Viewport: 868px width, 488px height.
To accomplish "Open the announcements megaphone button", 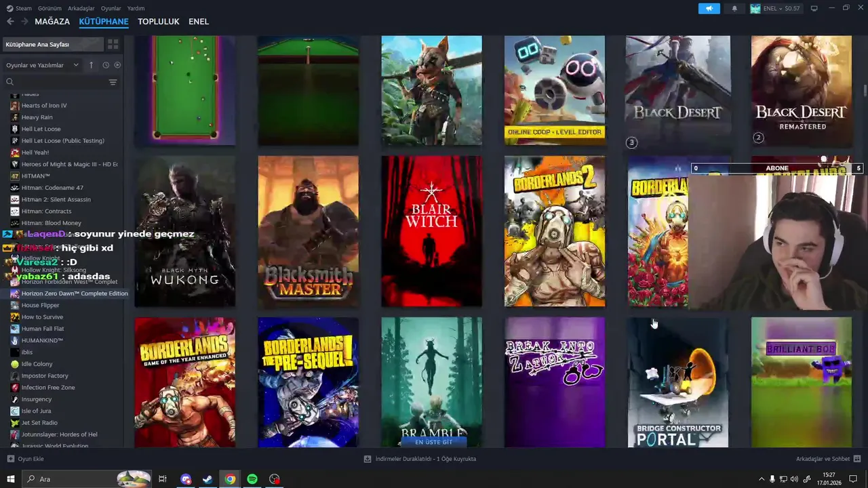I will [709, 8].
